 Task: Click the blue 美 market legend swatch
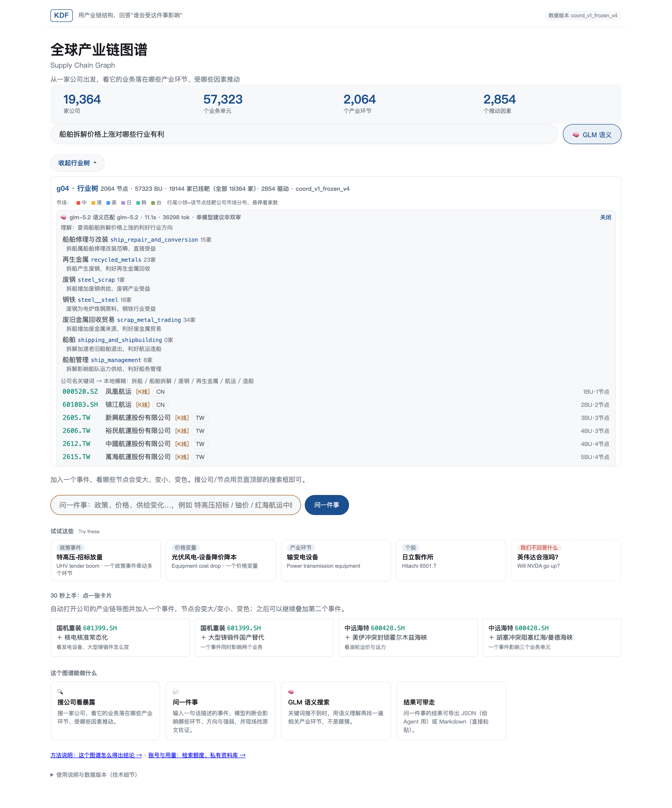(108, 203)
